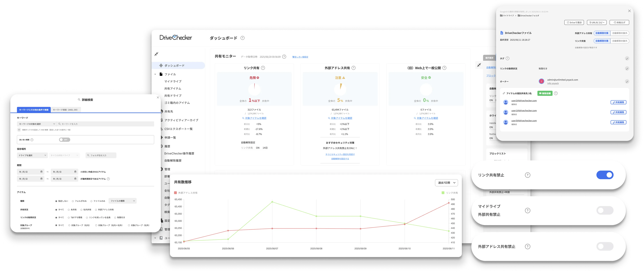Select 対象グループ（社内）radio
Screen dimensions: 644x276
69,225
